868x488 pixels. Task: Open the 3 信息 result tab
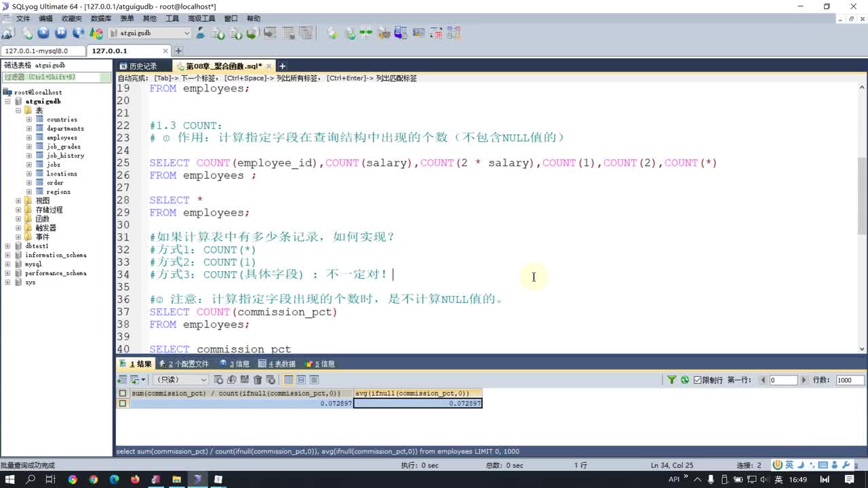235,364
